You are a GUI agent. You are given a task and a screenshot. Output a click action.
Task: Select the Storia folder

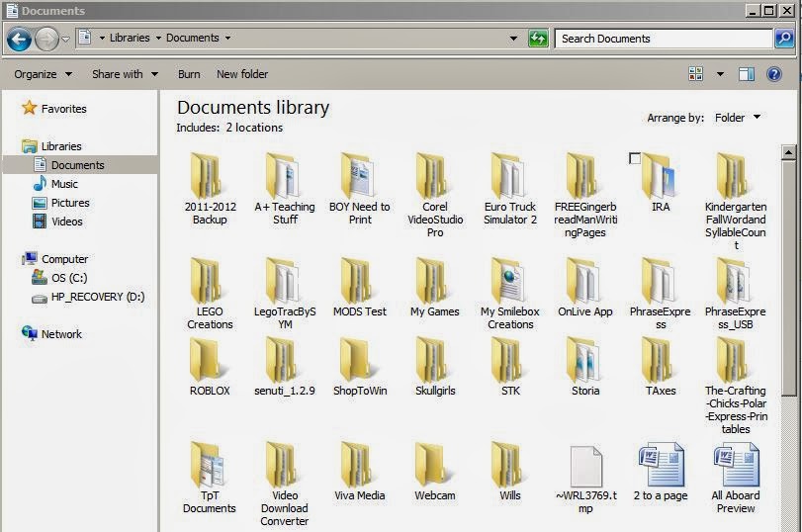(585, 367)
